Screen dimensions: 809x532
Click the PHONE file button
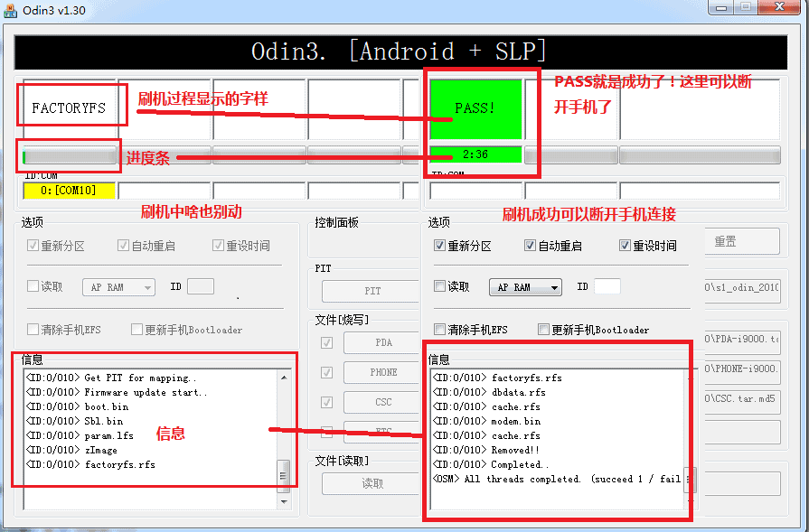(x=382, y=372)
